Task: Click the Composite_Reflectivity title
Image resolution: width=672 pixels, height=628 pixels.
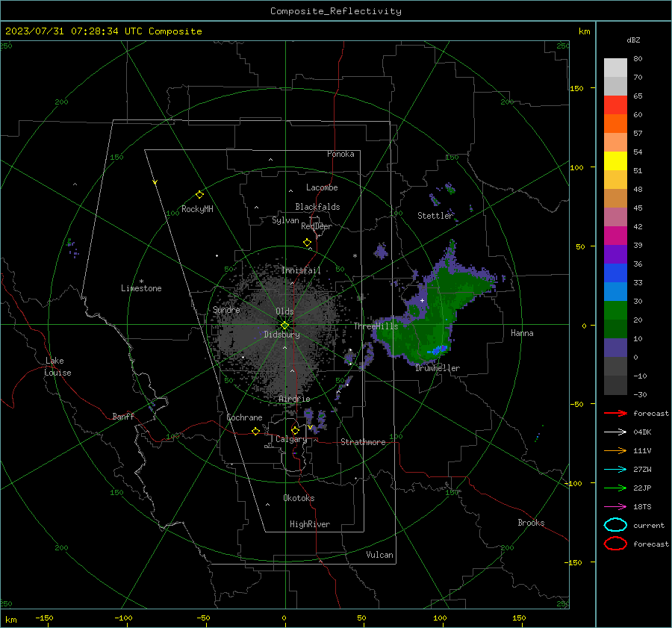Action: [x=336, y=11]
